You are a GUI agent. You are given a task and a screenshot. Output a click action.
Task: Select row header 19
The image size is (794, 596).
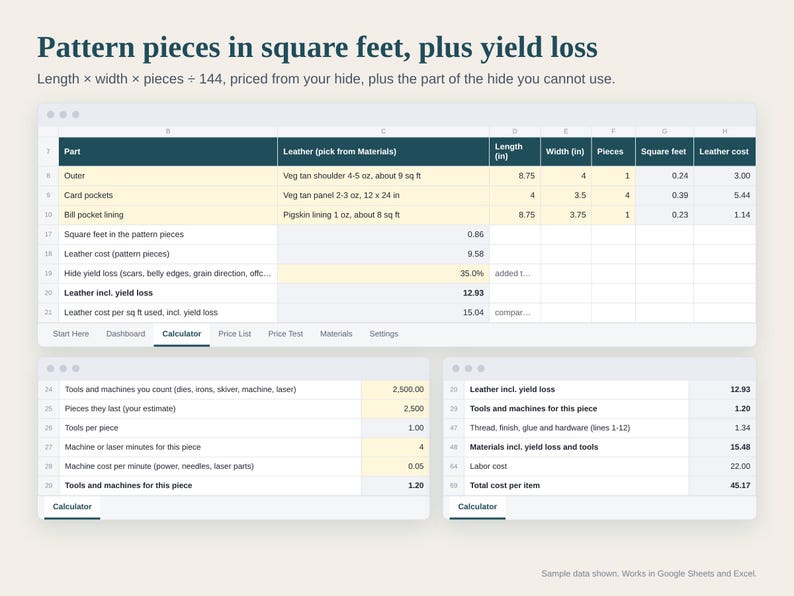[49, 273]
